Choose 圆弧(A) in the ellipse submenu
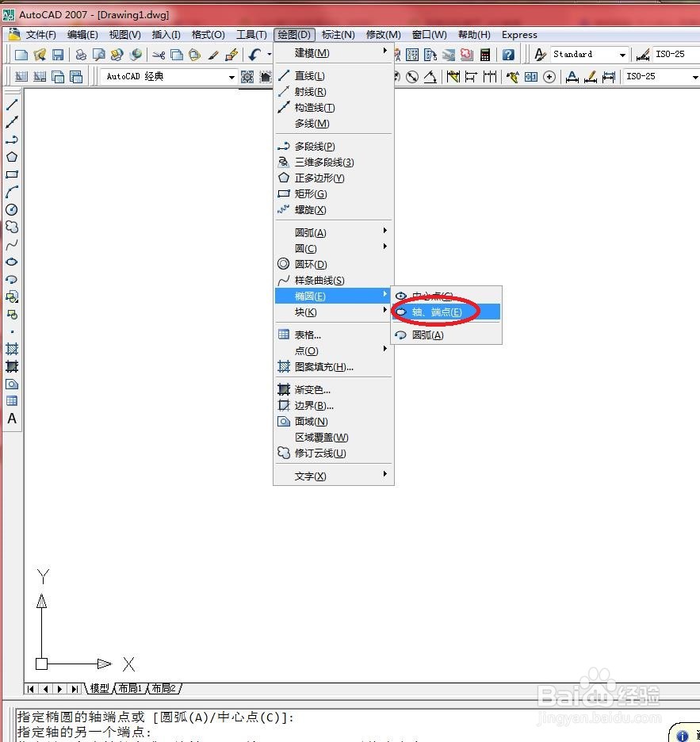The image size is (700, 742). click(446, 335)
